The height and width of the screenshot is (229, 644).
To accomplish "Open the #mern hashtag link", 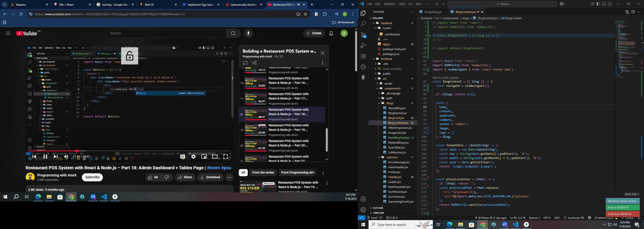I will pyautogui.click(x=213, y=168).
